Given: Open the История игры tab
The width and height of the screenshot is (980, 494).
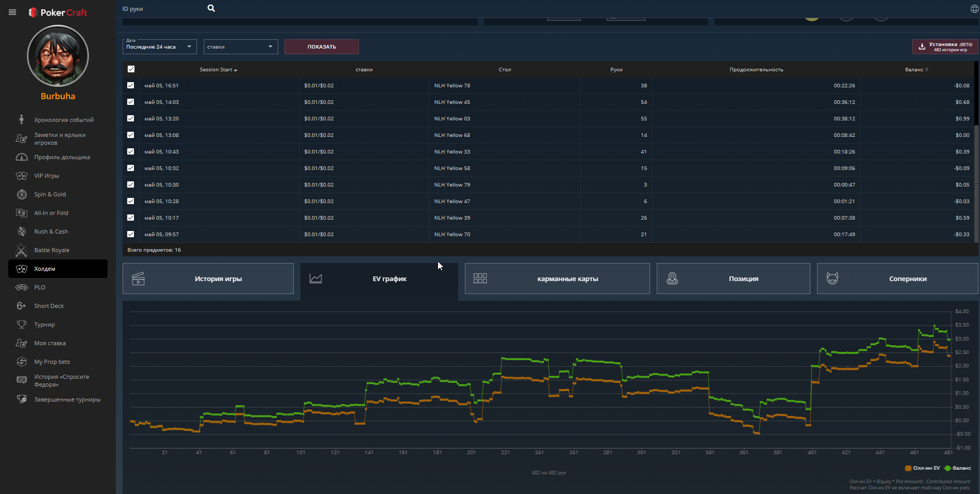Looking at the screenshot, I should pyautogui.click(x=208, y=279).
